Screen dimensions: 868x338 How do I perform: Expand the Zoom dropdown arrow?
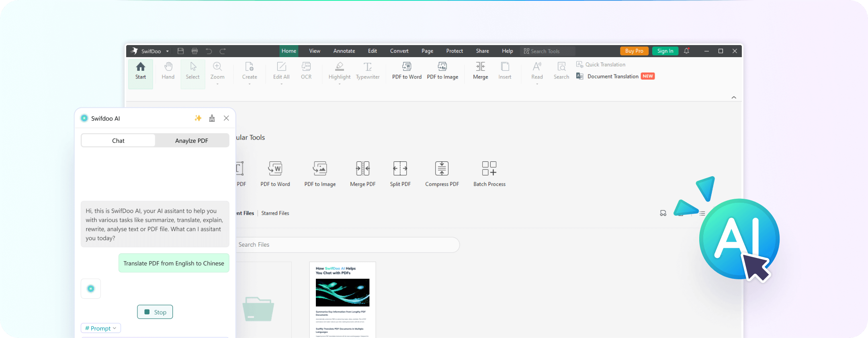coord(217,84)
